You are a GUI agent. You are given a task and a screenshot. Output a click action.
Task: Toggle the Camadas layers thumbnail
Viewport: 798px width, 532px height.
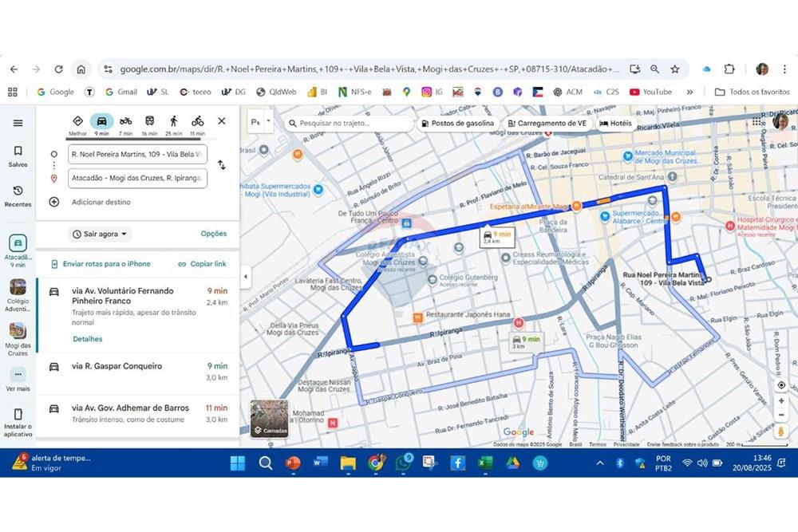269,419
